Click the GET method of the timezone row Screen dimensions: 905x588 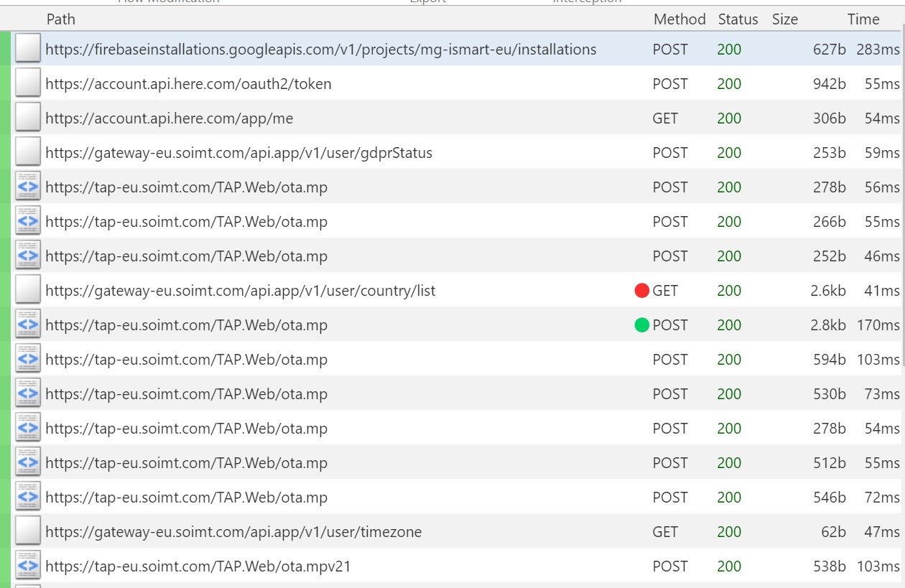(x=665, y=532)
